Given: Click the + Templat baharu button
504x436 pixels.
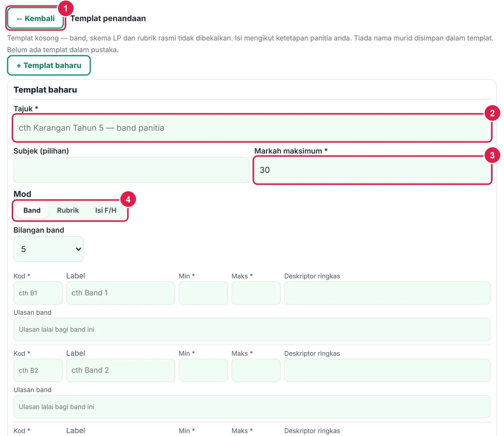Looking at the screenshot, I should 49,66.
